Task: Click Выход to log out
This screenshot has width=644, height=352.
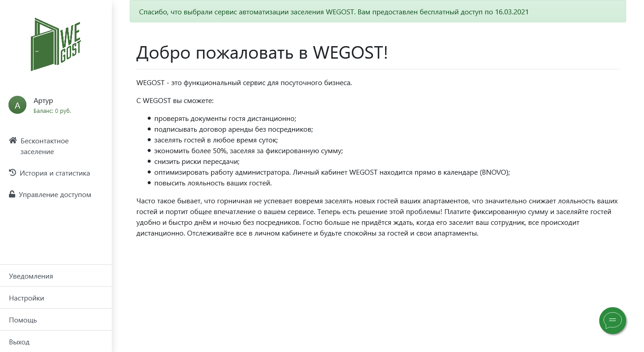Action: (x=56, y=342)
